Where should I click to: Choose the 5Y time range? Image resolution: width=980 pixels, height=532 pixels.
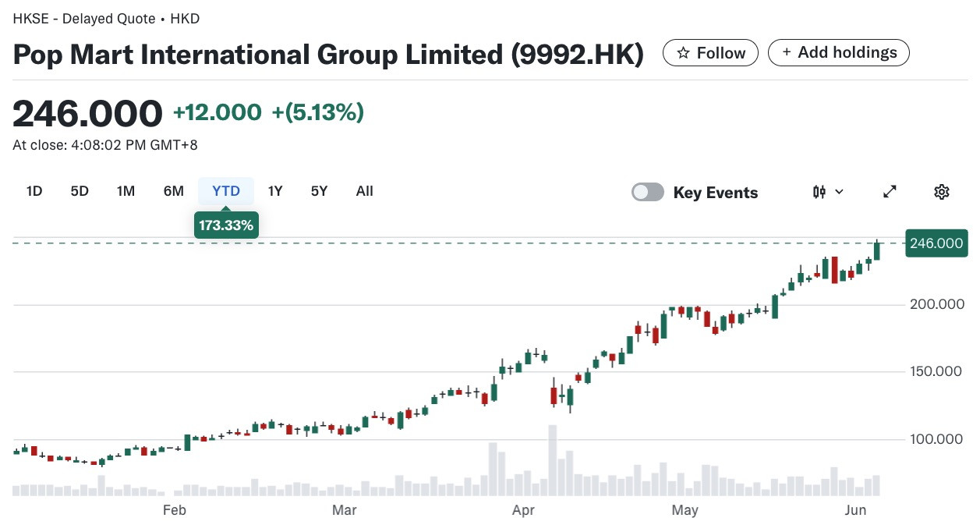[x=319, y=191]
